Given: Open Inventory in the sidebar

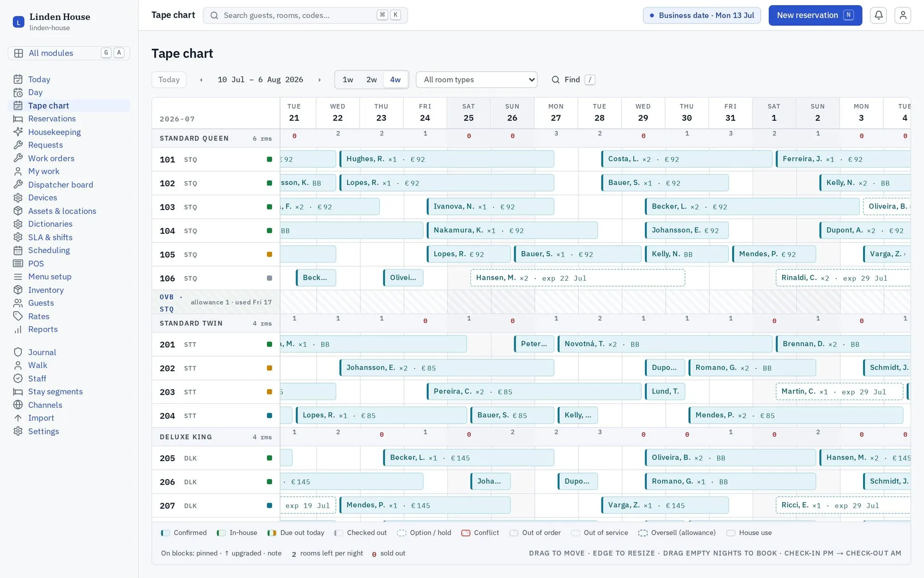Looking at the screenshot, I should point(69,290).
